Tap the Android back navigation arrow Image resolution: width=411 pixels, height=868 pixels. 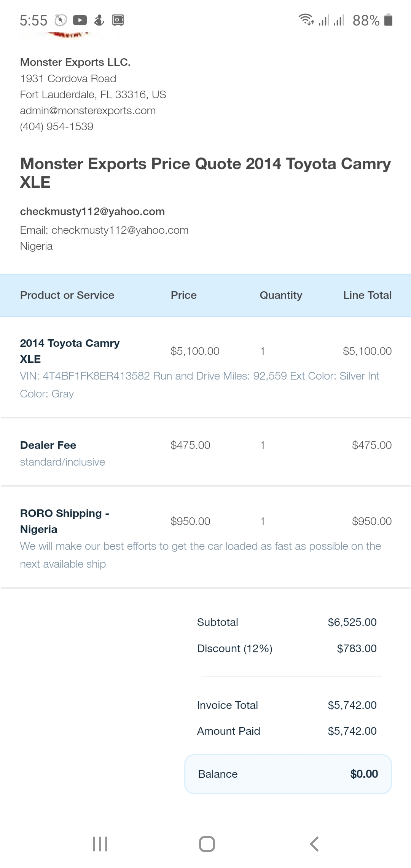(314, 844)
